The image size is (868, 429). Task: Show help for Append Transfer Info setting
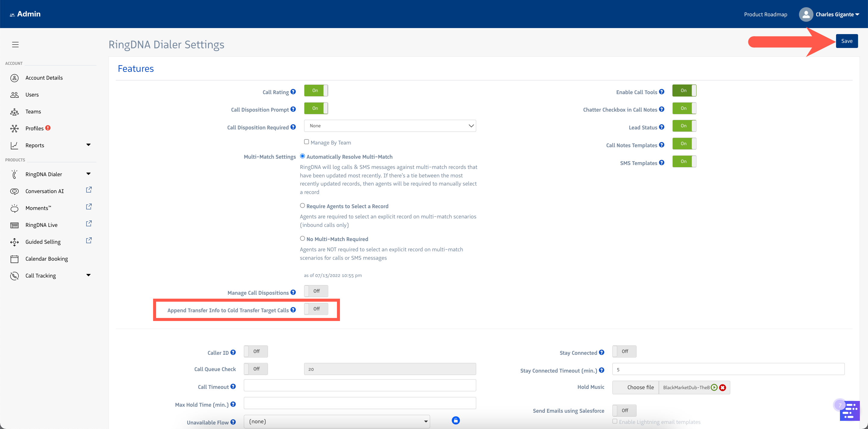[293, 310]
